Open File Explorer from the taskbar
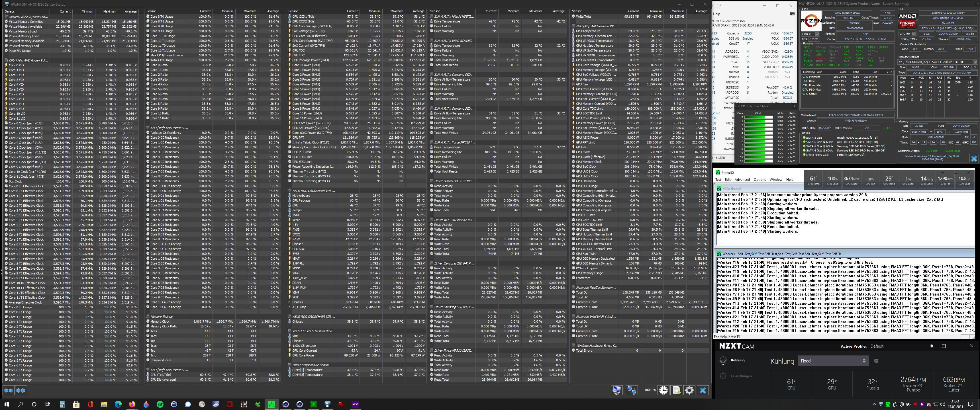Viewport: 980px width, 410px height. [x=104, y=404]
